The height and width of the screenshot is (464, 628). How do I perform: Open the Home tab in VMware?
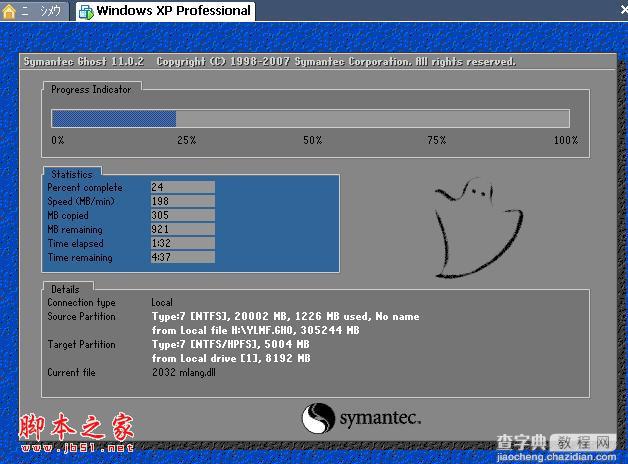(34, 11)
